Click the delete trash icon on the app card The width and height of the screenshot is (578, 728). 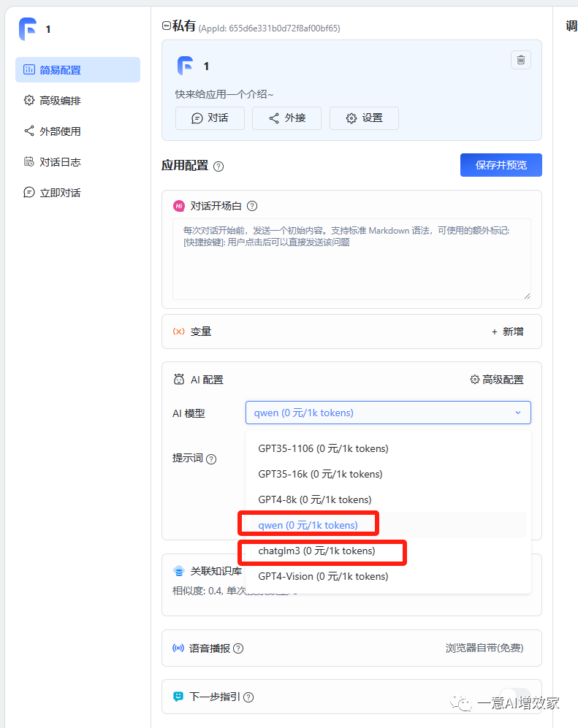[x=521, y=60]
